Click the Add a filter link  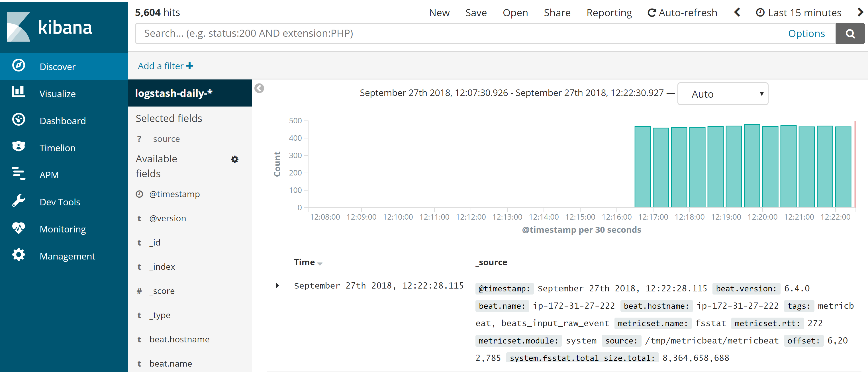tap(165, 66)
